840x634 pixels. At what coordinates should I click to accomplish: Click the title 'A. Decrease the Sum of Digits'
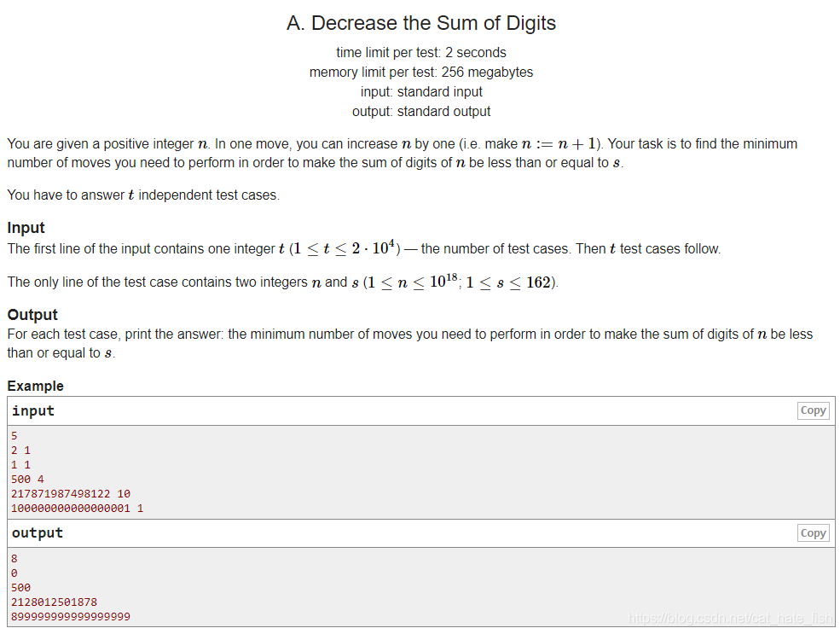421,23
